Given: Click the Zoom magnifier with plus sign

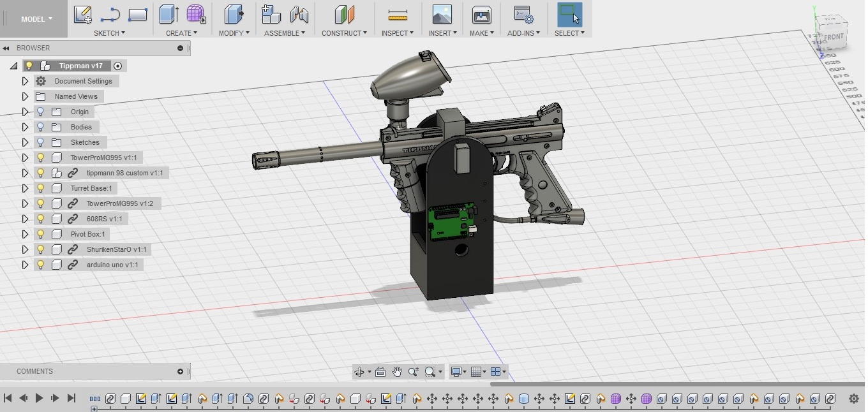Looking at the screenshot, I should (414, 372).
